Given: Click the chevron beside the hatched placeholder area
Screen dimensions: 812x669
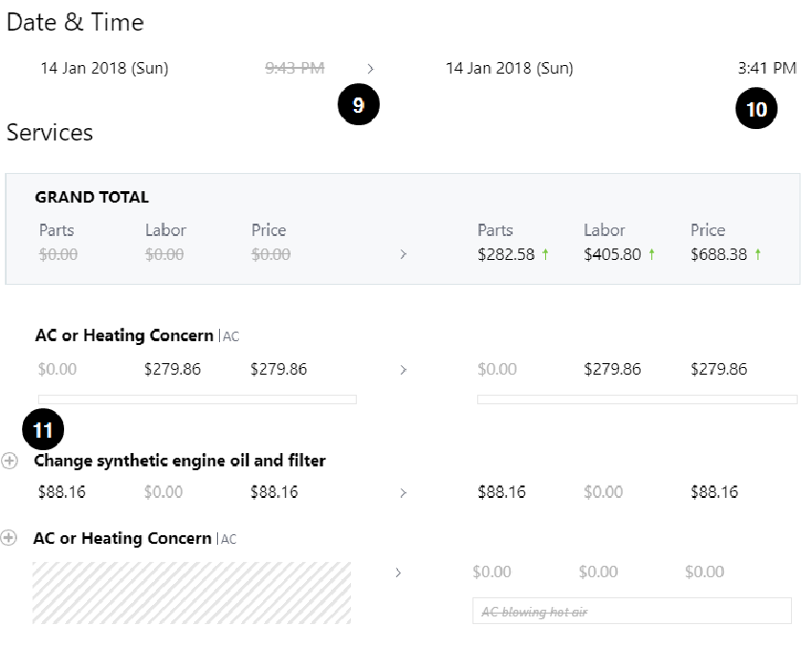Looking at the screenshot, I should coord(398,572).
